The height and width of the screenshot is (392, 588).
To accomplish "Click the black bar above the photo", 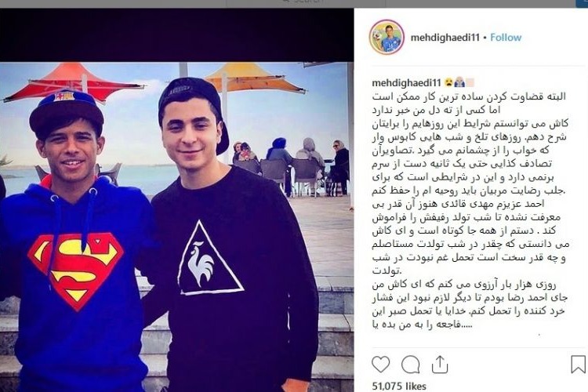I will [x=176, y=34].
